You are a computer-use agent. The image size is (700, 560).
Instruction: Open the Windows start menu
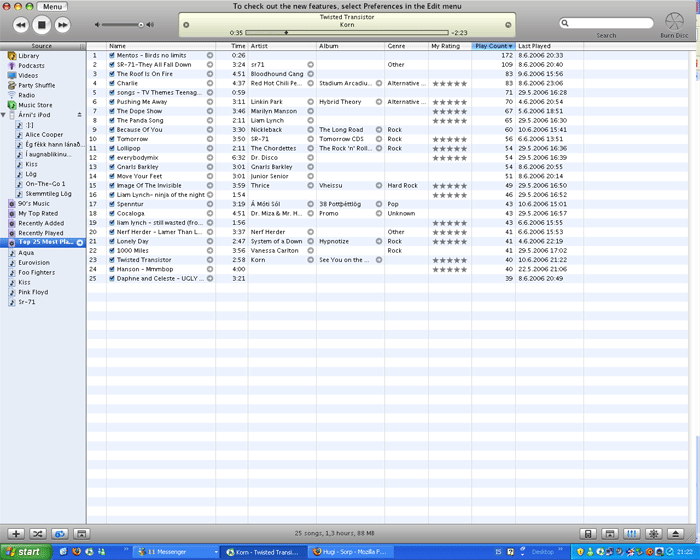(26, 552)
